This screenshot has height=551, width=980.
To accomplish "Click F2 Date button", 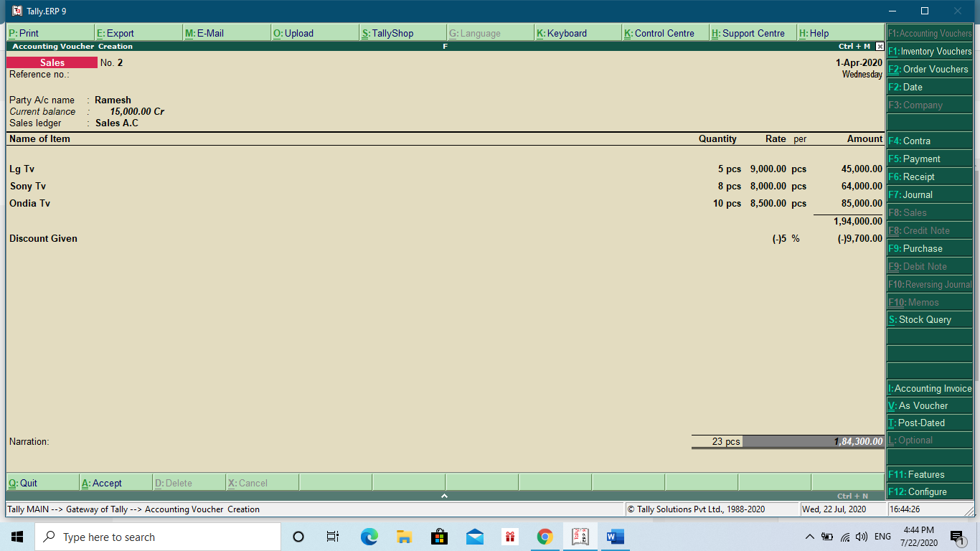I will click(x=930, y=87).
